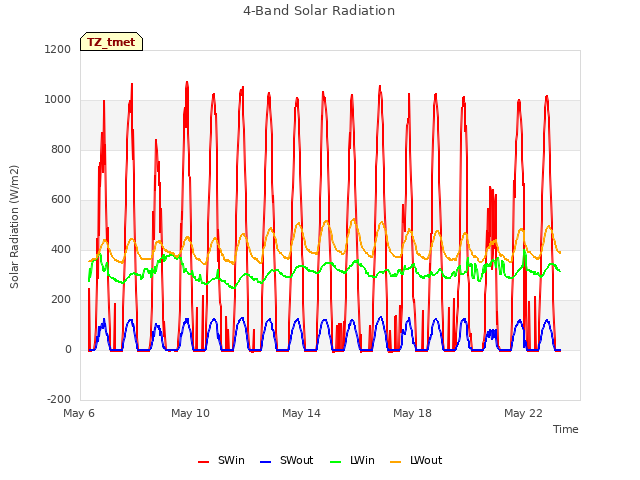Viewport: 640px width, 480px height.
Task: Click the May 22 x-axis label
Action: pyautogui.click(x=523, y=413)
